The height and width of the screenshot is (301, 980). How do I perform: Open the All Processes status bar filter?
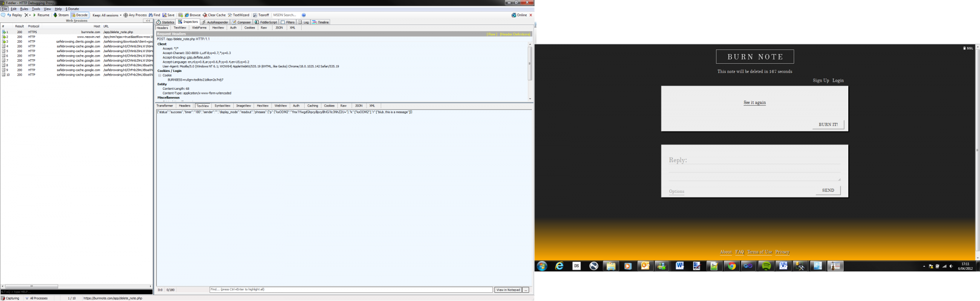point(37,298)
